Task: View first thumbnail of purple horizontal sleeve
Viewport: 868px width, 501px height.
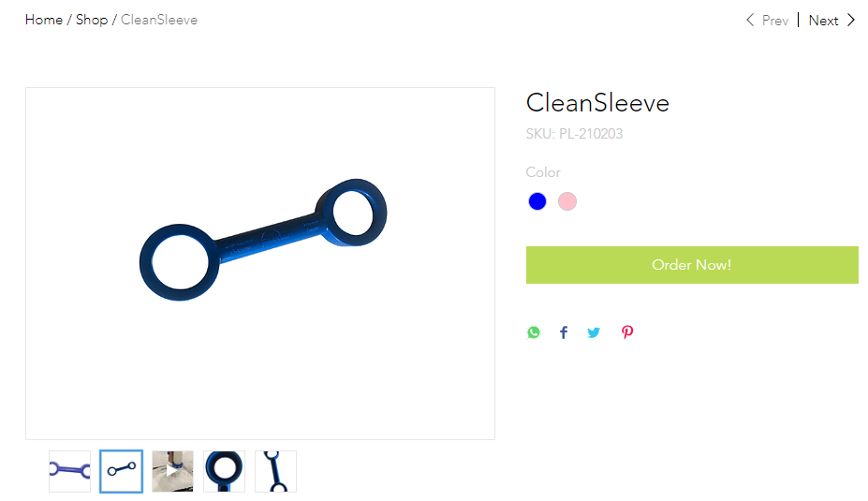Action: [69, 471]
